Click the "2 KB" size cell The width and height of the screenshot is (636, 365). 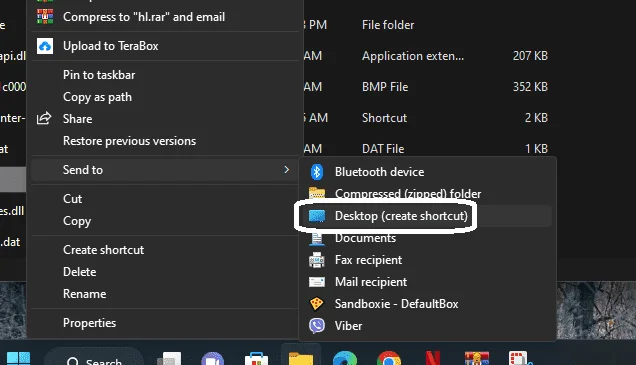[536, 118]
